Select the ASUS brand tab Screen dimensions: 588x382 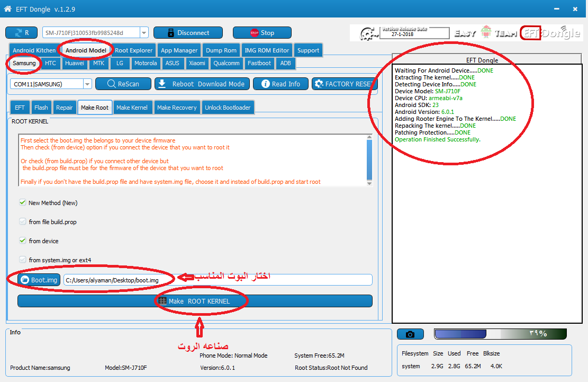[x=172, y=63]
